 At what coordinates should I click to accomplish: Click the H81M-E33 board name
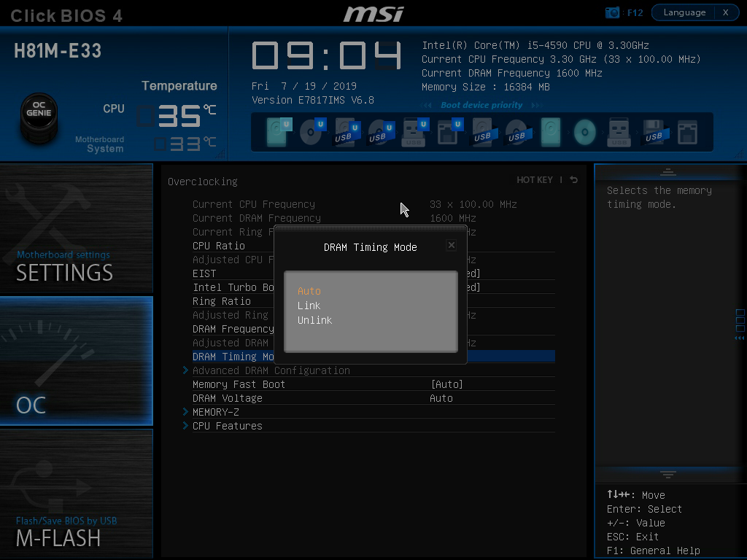click(x=58, y=50)
